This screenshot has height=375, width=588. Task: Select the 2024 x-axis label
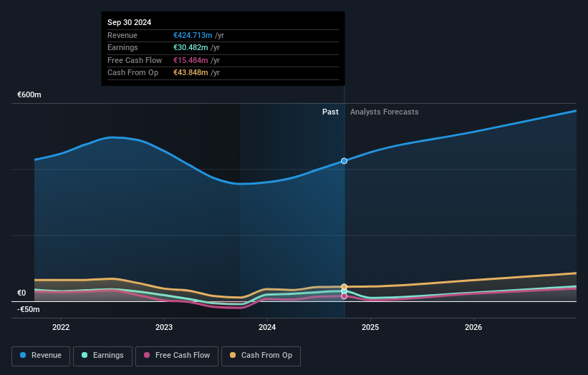click(267, 328)
